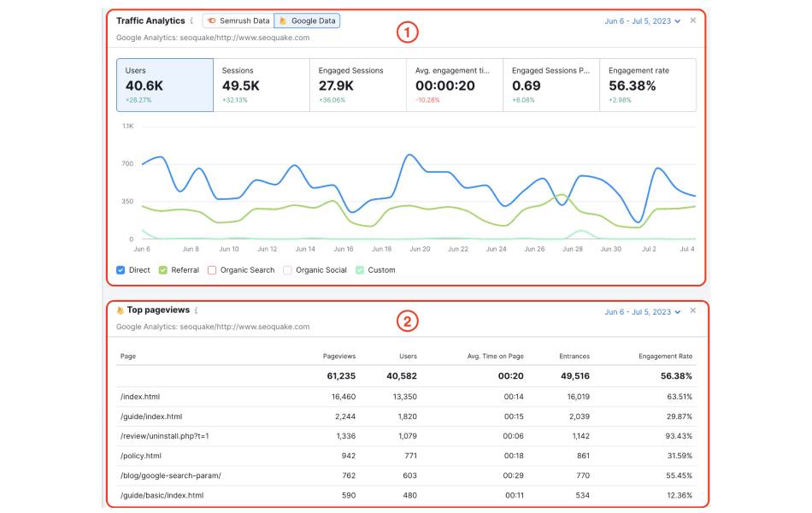Sort table by Engagement Rate header

pos(666,357)
